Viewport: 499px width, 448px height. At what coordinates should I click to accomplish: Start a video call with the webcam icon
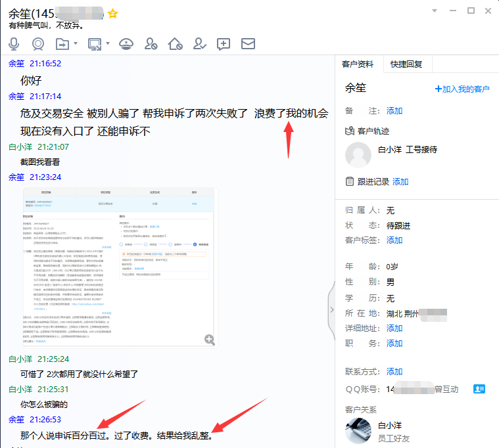38,44
